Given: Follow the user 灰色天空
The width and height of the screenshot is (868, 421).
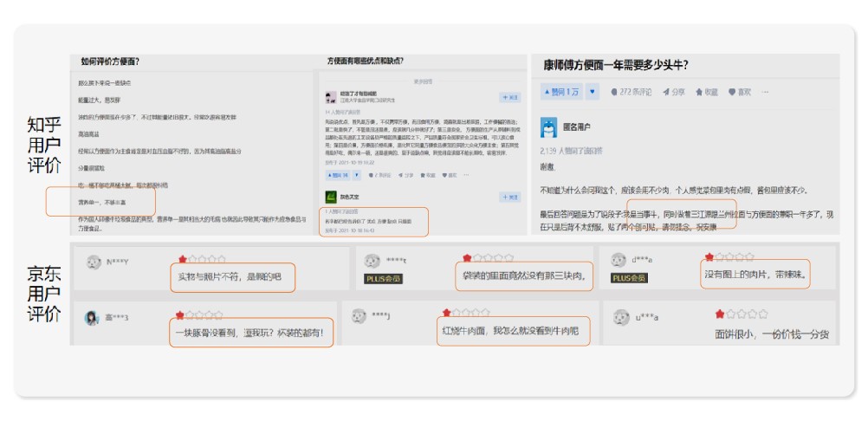Looking at the screenshot, I should pyautogui.click(x=510, y=197).
